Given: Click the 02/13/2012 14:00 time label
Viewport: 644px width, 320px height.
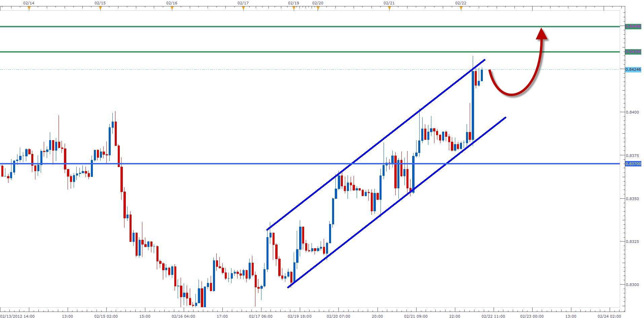Looking at the screenshot, I should coord(17,316).
